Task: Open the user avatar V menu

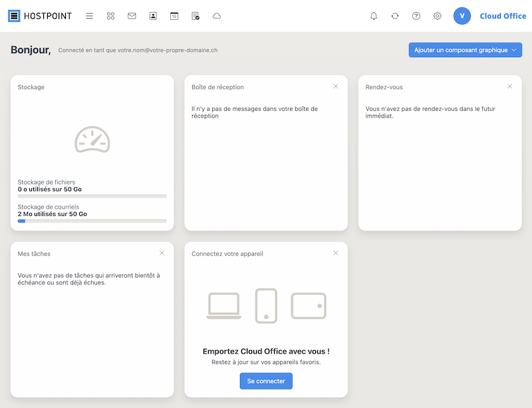Action: point(462,16)
